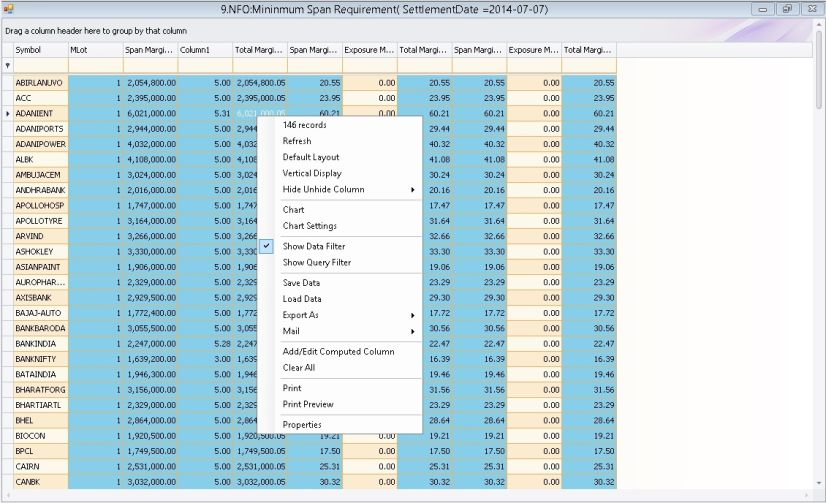
Task: Click the filter row funnel icon
Action: click(7, 66)
